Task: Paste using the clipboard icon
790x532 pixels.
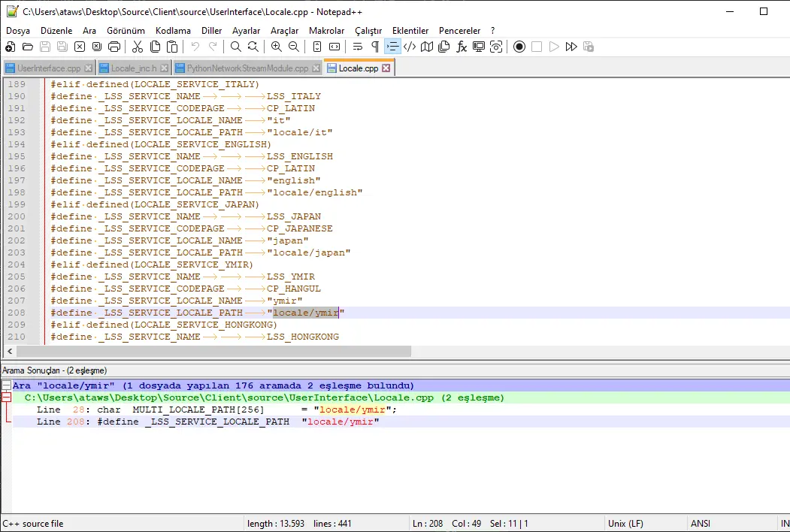Action: click(172, 47)
